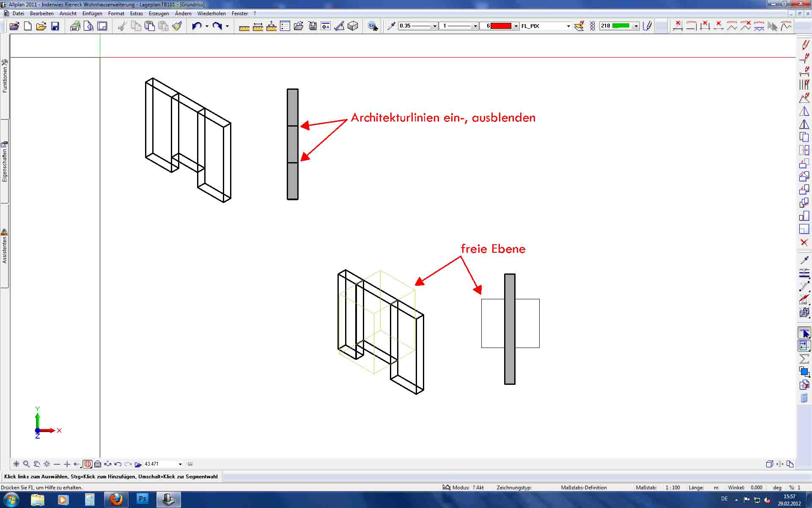
Task: Click the clipboard Paste icon
Action: click(x=150, y=26)
